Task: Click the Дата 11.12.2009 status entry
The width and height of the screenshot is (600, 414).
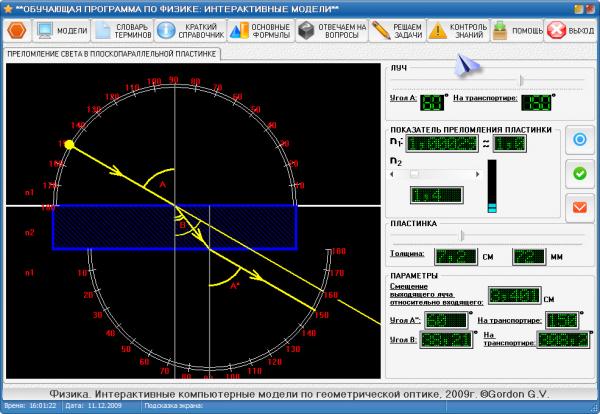Action: tap(94, 406)
